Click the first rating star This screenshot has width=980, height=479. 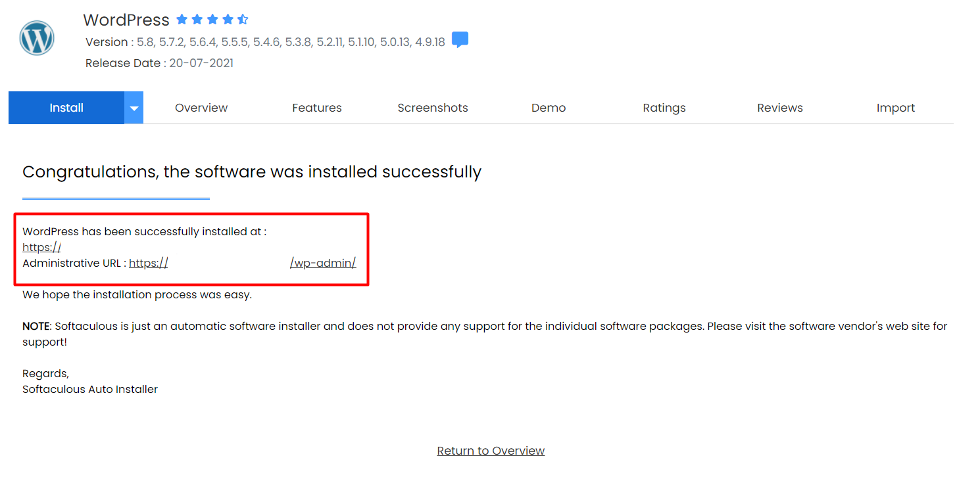[x=182, y=20]
